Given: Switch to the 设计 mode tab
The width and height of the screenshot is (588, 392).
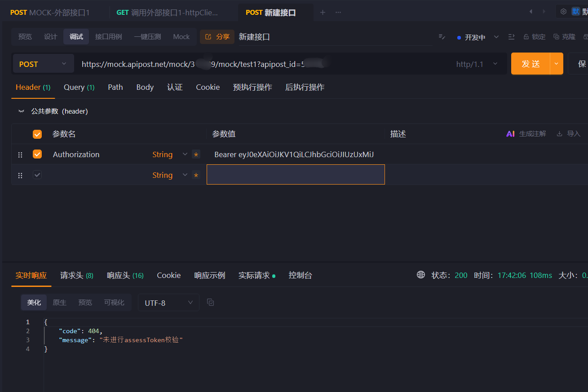Looking at the screenshot, I should coord(51,37).
